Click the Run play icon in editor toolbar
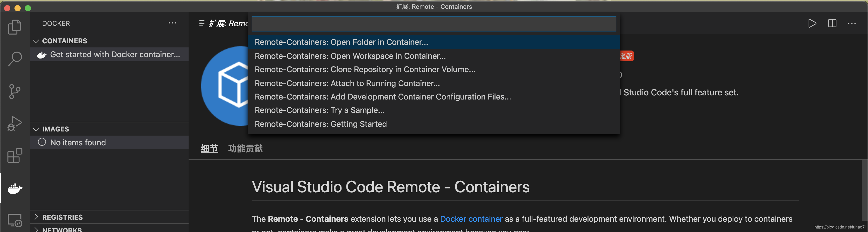 pyautogui.click(x=812, y=23)
